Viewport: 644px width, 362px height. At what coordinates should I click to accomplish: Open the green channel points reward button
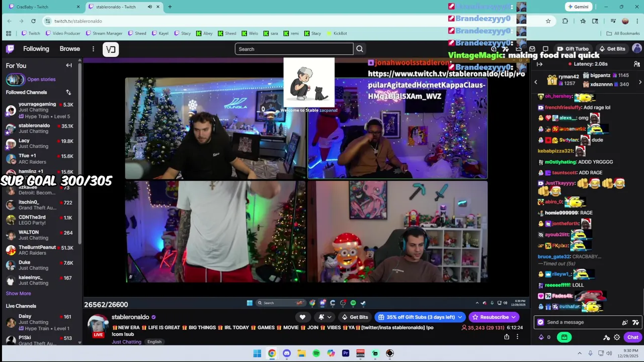pyautogui.click(x=564, y=337)
